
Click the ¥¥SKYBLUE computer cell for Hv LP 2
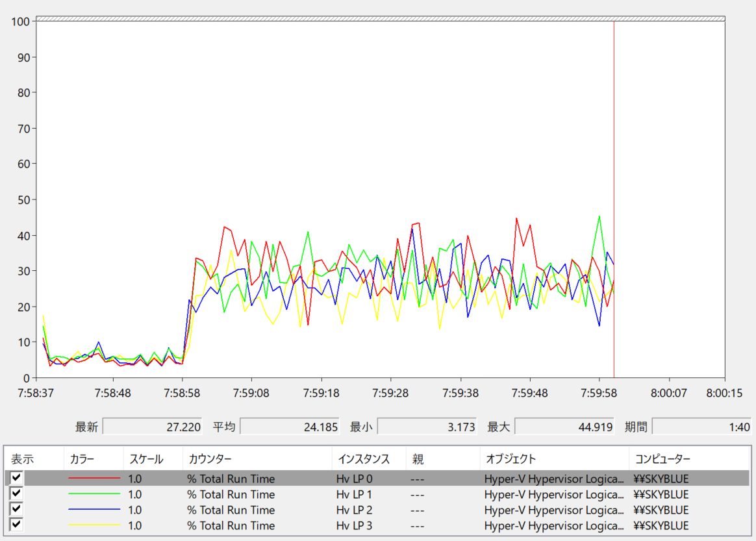click(x=661, y=510)
